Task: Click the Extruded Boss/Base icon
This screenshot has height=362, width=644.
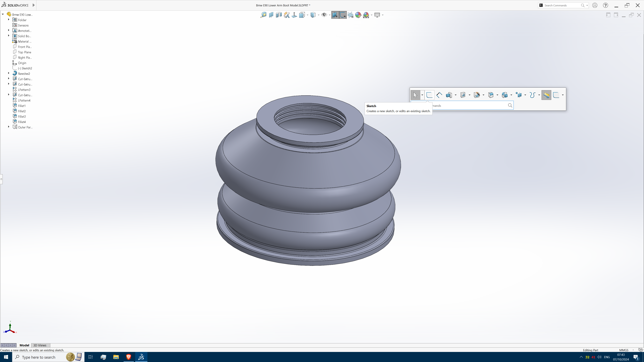Action: [449, 95]
